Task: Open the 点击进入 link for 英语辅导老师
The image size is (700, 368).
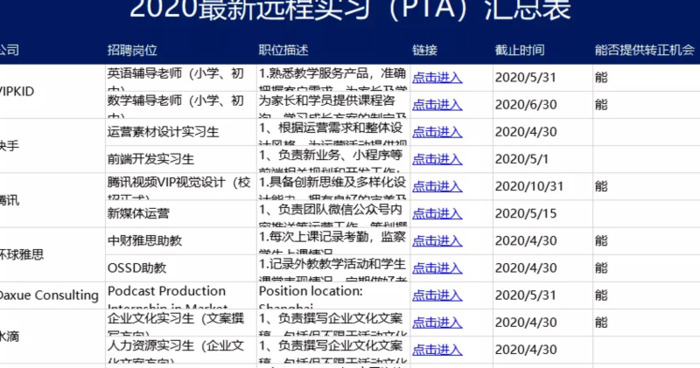Action: [437, 78]
